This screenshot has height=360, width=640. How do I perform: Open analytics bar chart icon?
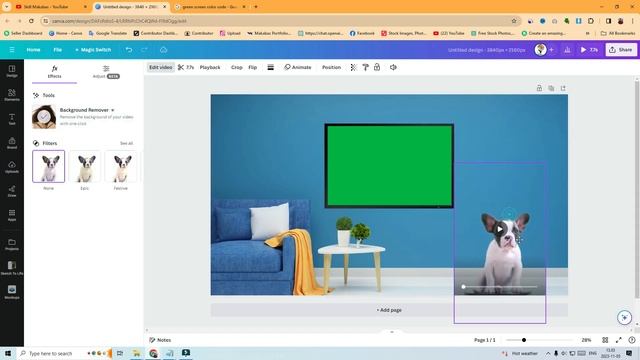point(567,50)
